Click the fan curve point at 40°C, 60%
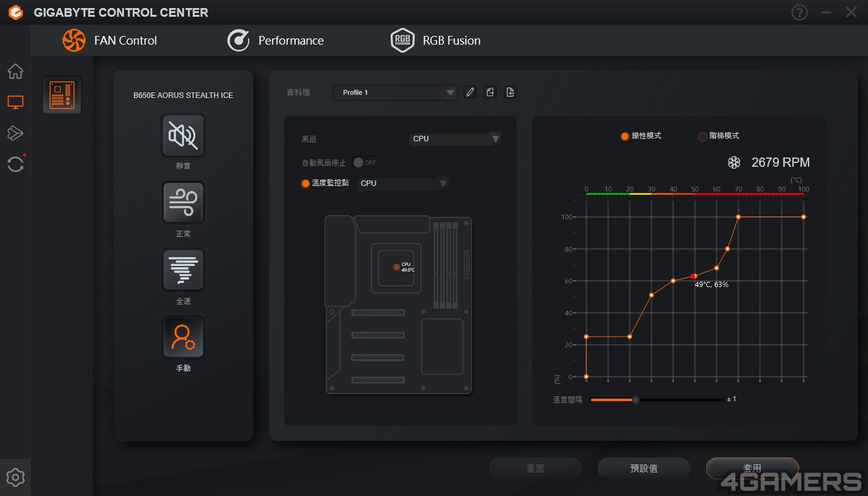 click(673, 281)
